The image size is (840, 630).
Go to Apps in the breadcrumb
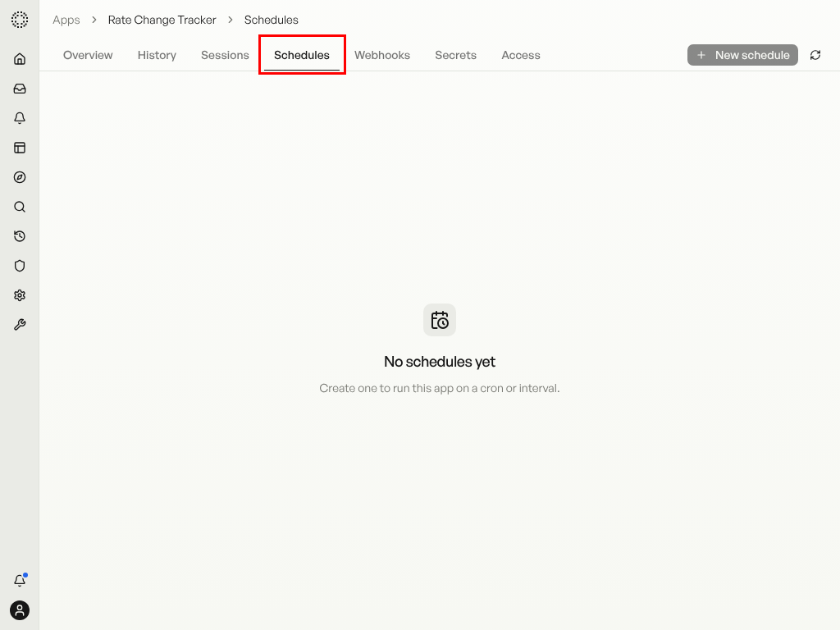click(x=66, y=20)
